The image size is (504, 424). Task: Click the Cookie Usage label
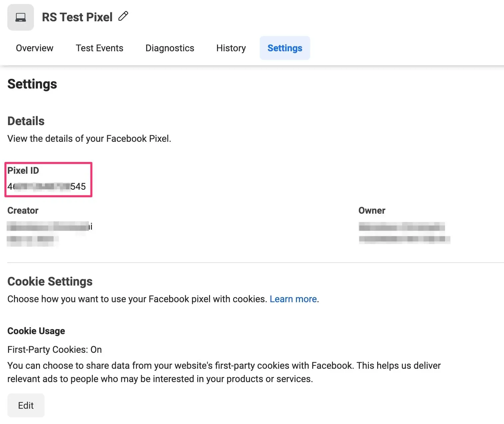(36, 331)
